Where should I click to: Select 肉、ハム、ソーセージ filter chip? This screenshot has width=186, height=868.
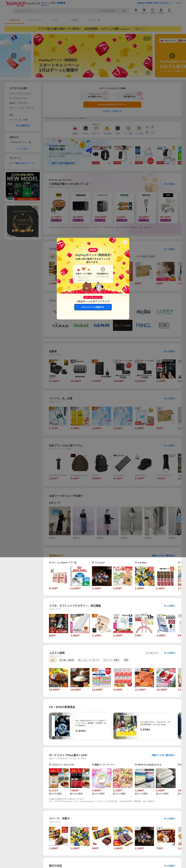(x=89, y=660)
